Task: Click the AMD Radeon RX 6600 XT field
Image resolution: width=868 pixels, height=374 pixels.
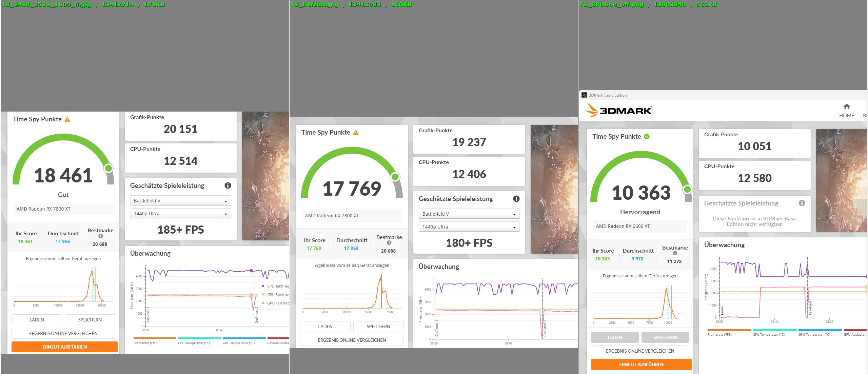Action: point(640,226)
